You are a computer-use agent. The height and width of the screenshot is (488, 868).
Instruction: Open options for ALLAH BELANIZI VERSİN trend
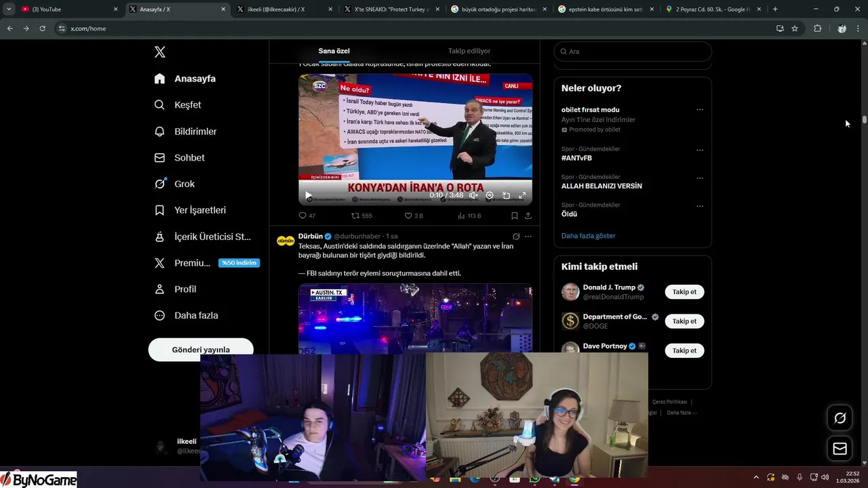700,178
